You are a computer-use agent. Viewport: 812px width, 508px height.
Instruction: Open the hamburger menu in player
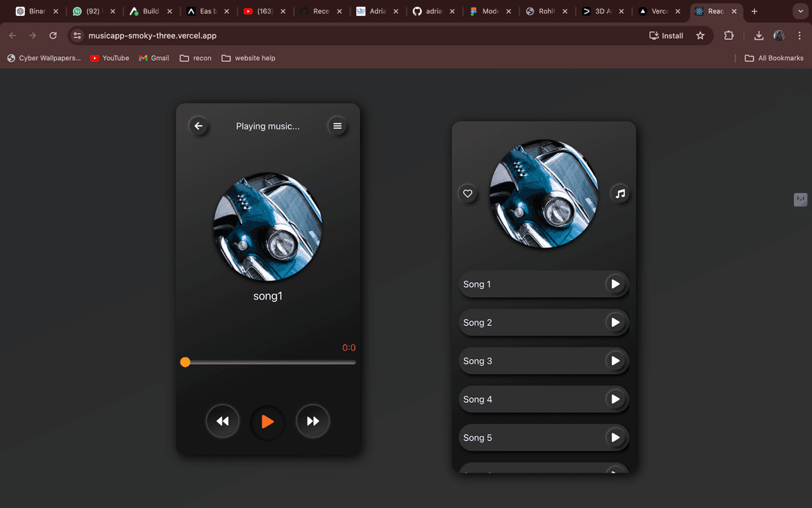(x=338, y=126)
